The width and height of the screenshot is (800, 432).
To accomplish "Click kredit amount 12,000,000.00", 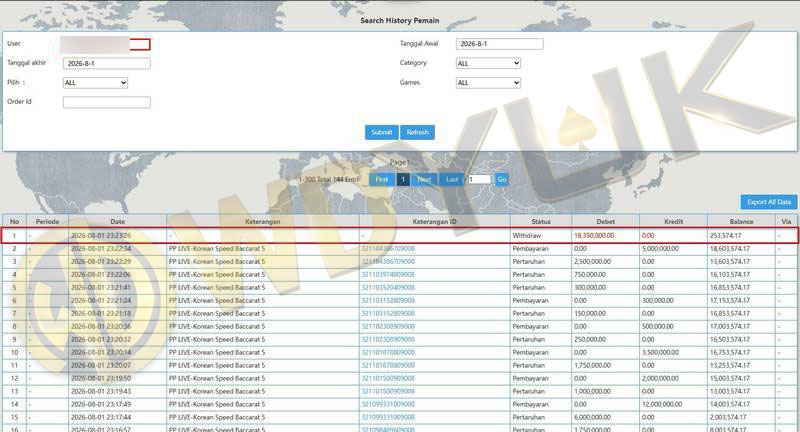I will (662, 404).
